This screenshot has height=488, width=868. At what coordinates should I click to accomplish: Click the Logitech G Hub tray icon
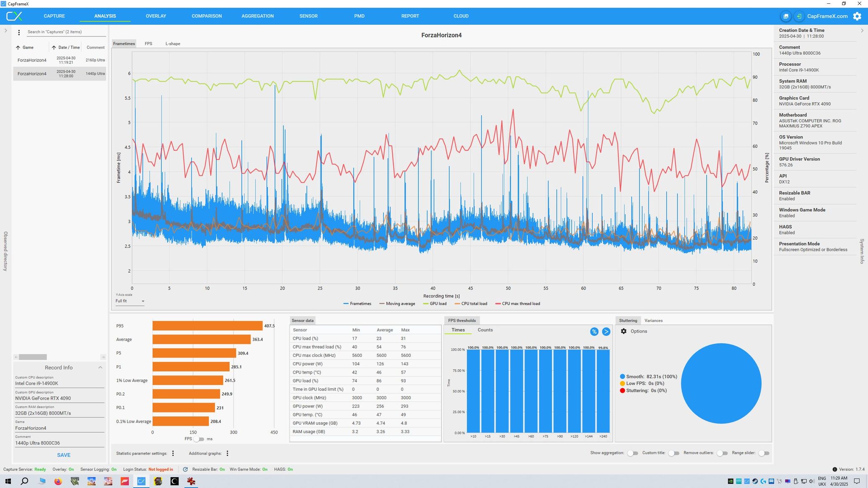pos(763,481)
